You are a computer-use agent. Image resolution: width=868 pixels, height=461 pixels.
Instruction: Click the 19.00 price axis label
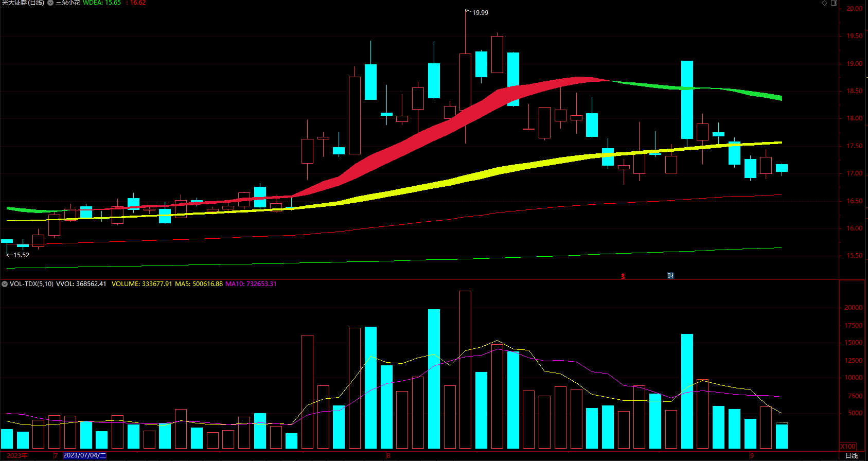(855, 64)
